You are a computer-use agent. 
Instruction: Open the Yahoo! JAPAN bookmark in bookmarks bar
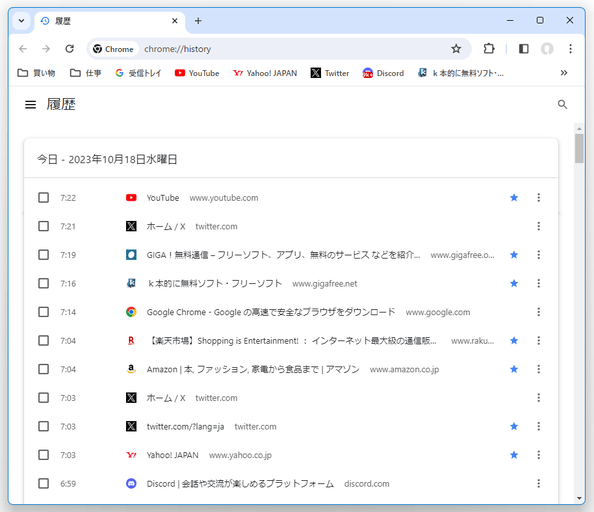pyautogui.click(x=265, y=73)
